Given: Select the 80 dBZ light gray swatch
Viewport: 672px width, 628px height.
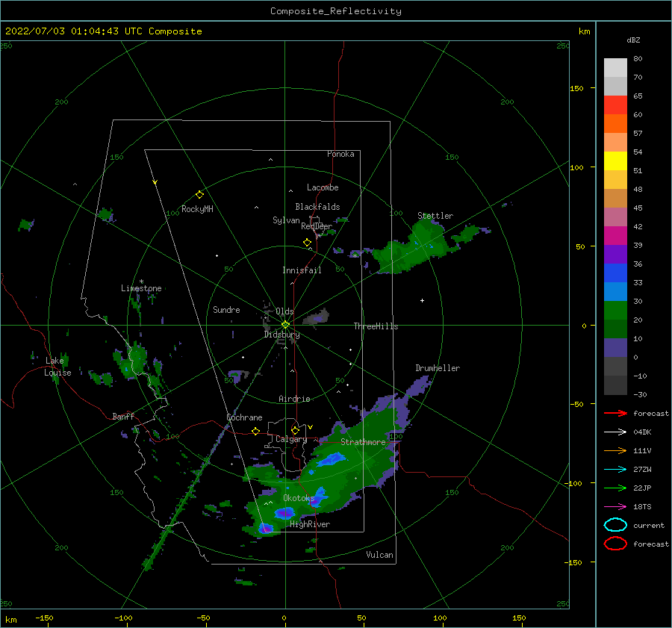Looking at the screenshot, I should pos(615,68).
